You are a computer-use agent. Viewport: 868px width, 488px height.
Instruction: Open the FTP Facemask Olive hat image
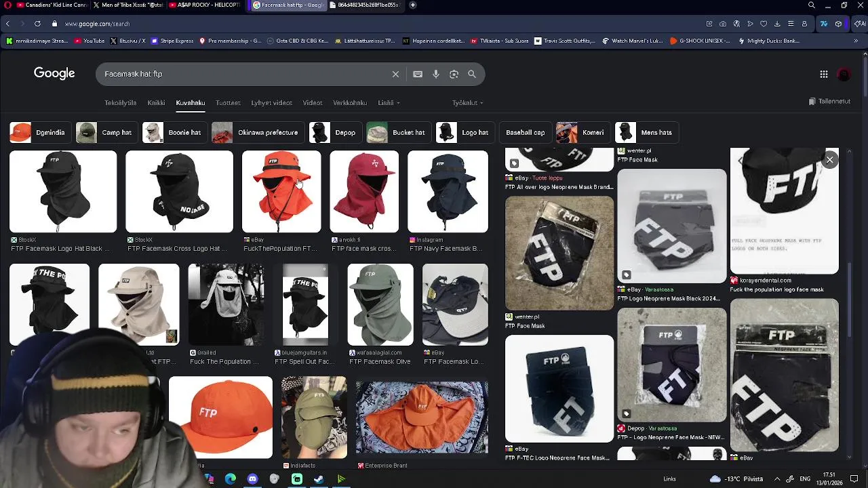[380, 305]
